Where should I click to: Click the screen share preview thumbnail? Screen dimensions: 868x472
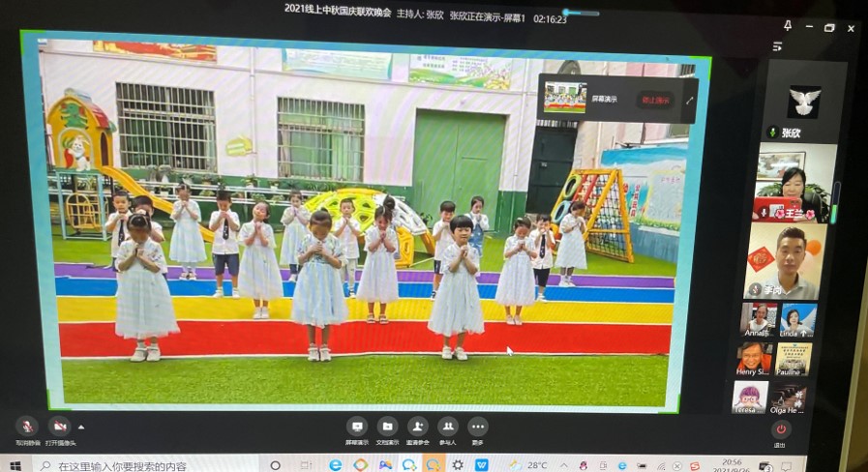pyautogui.click(x=564, y=98)
